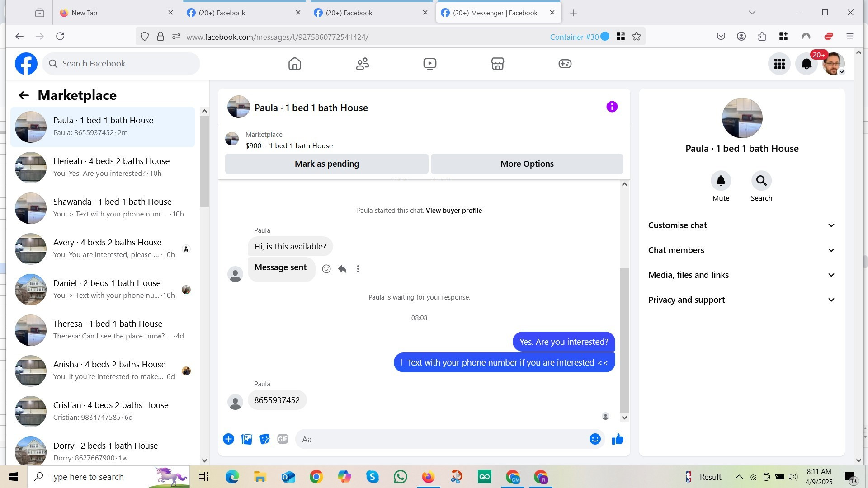Open the Friends icon in top navigation

point(362,64)
